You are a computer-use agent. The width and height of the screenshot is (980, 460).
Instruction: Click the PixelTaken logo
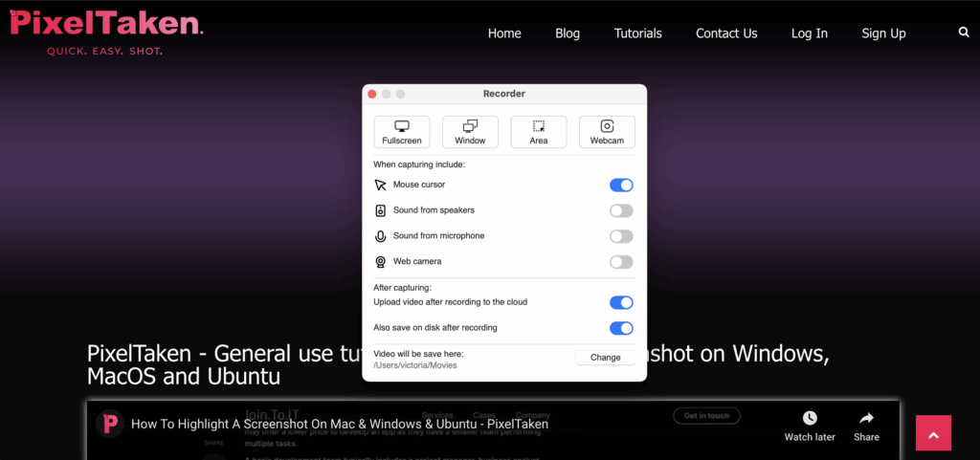pos(106,24)
